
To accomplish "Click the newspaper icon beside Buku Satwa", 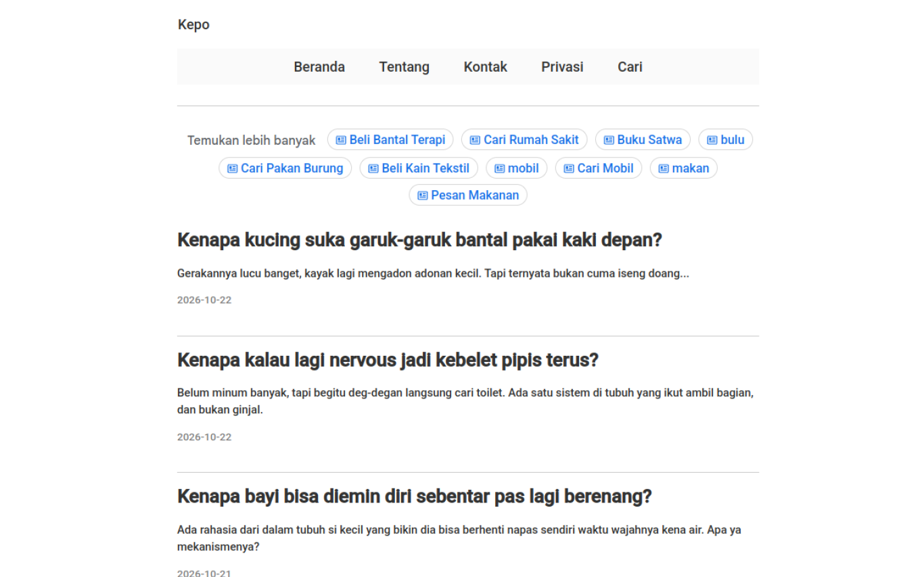I will tap(609, 140).
